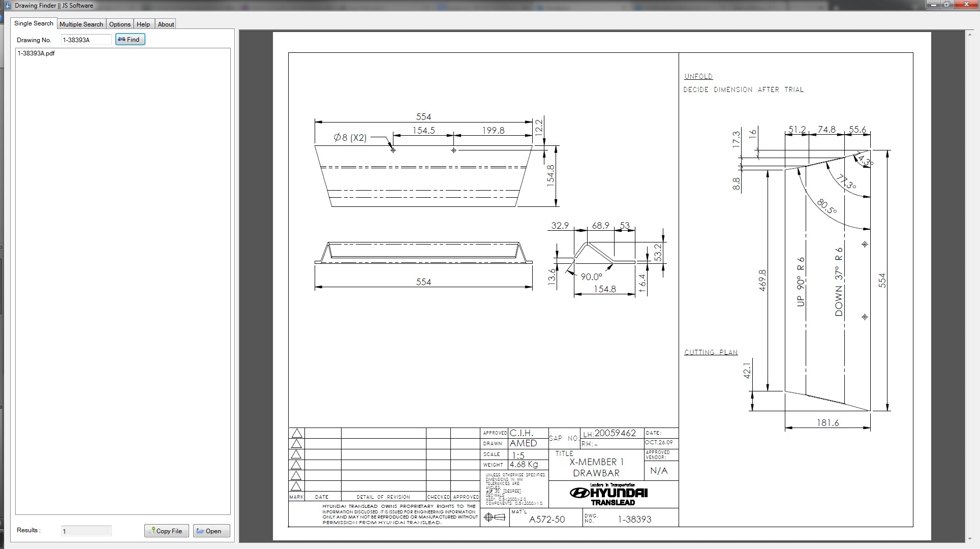Viewport: 980px width, 549px height.
Task: Click the Drawing Finder app icon in title bar
Action: click(7, 5)
